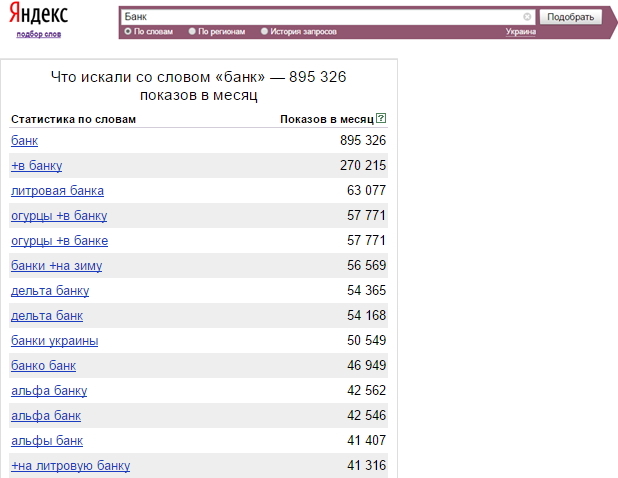Open the литровая банка keyword link
The height and width of the screenshot is (478, 618).
(x=58, y=190)
